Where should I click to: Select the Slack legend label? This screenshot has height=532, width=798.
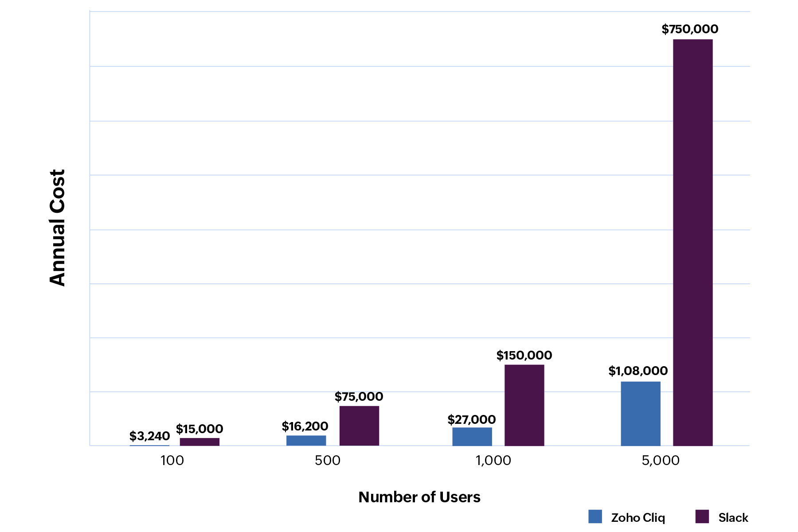click(x=733, y=518)
